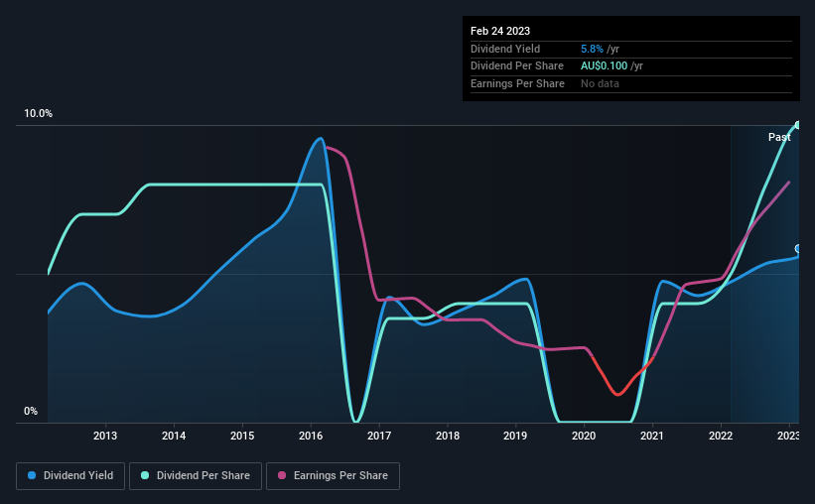815x504 pixels.
Task: Click the 'Past' label on chart
Action: [779, 137]
